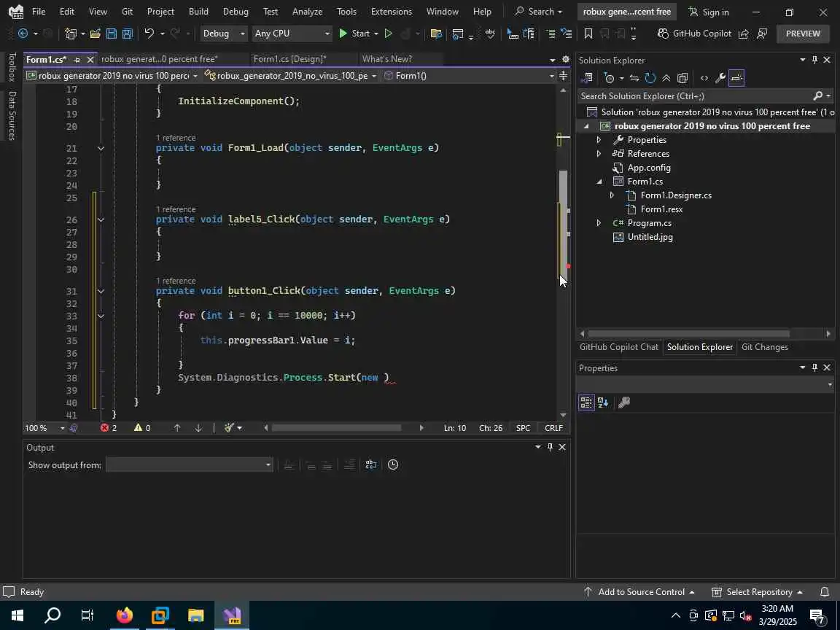The height and width of the screenshot is (630, 840).
Task: Toggle the Preview Selected Items icon
Action: coord(736,78)
